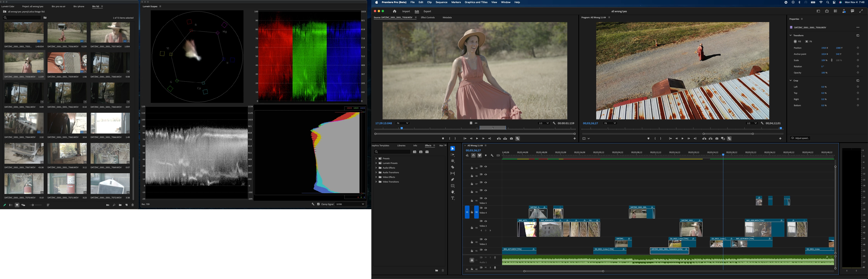Choose the Ripple Edit tool
The width and height of the screenshot is (868, 279).
click(453, 161)
